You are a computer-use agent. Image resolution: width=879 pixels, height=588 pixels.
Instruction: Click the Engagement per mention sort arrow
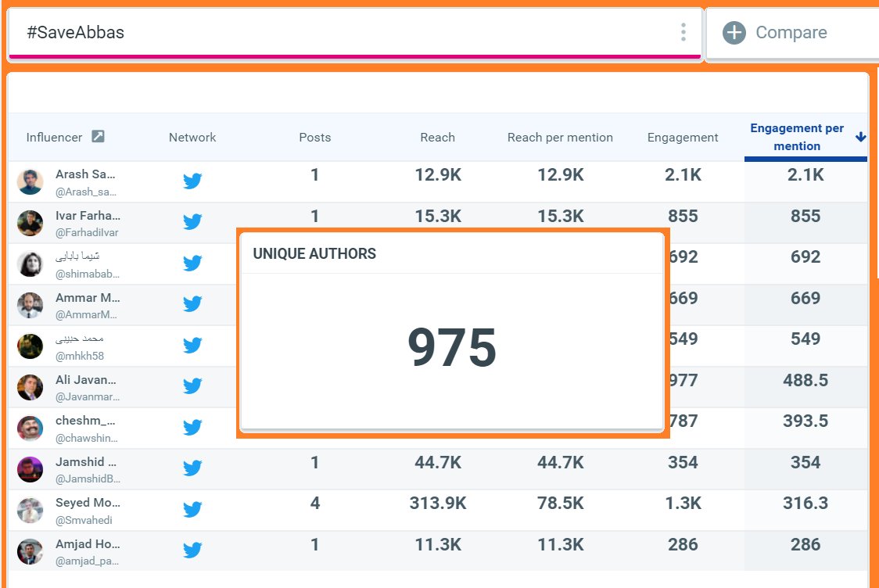click(860, 138)
